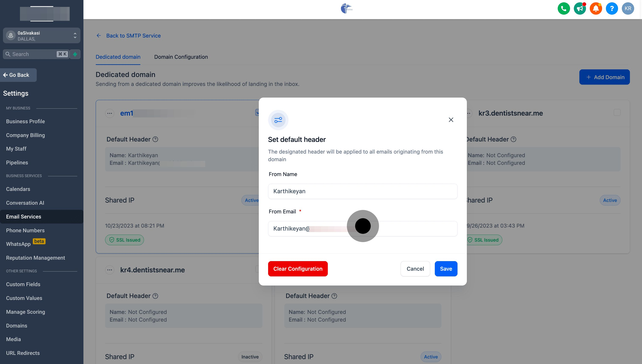Viewport: 642px width, 364px height.
Task: Open Domains settings
Action: 17,325
